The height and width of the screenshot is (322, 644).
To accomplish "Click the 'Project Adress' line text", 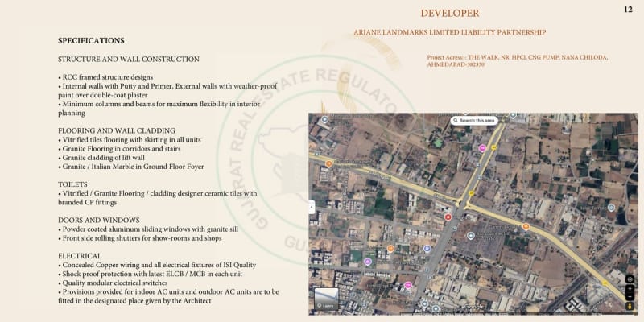I will click(517, 61).
